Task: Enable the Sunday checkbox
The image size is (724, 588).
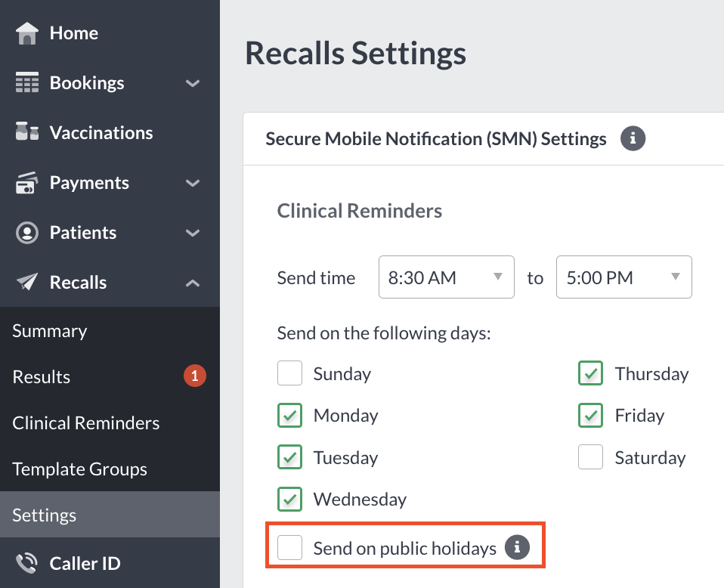Action: click(289, 373)
